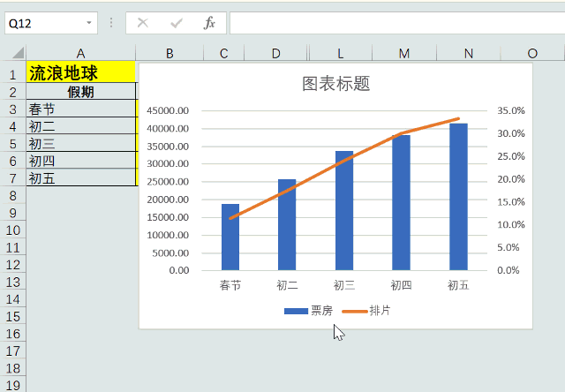Select row 12 header
This screenshot has height=392, width=565.
13,265
